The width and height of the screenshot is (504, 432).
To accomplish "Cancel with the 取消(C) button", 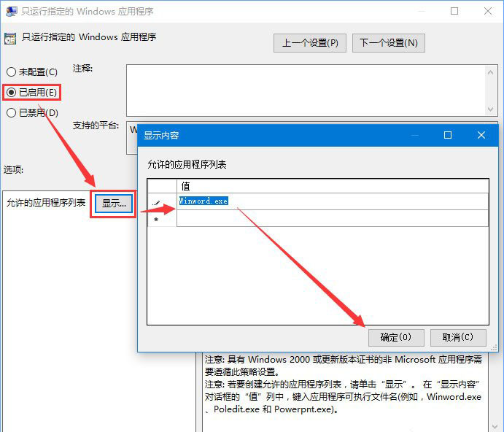I will [x=458, y=337].
